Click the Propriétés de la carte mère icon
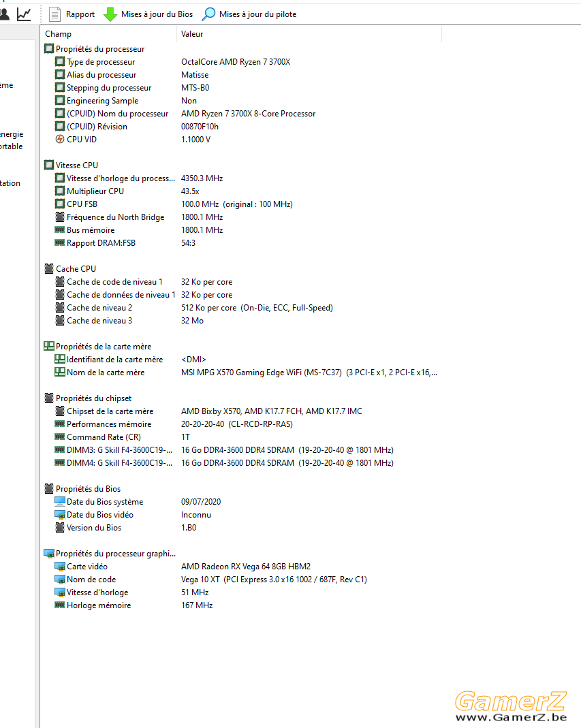Image resolution: width=581 pixels, height=728 pixels. pyautogui.click(x=49, y=346)
